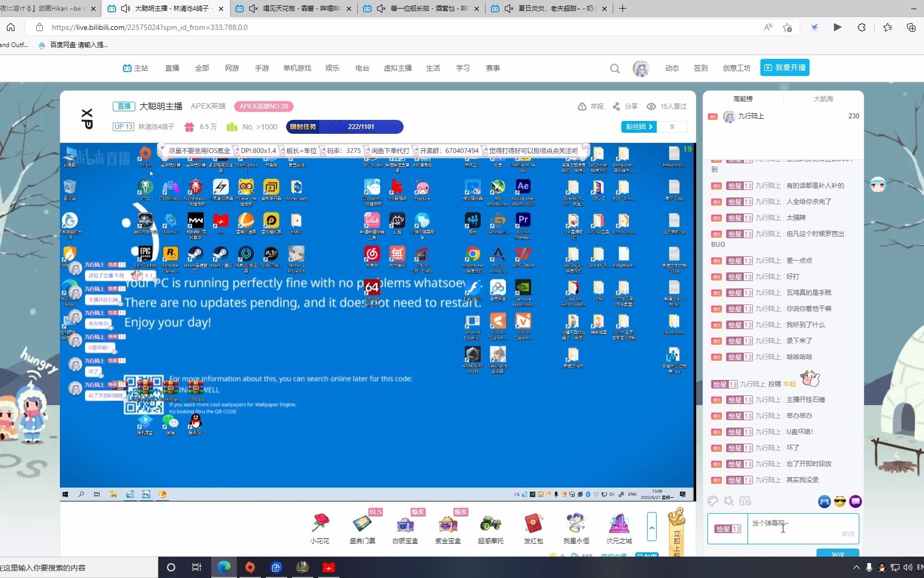Click the browser home button

tap(11, 27)
